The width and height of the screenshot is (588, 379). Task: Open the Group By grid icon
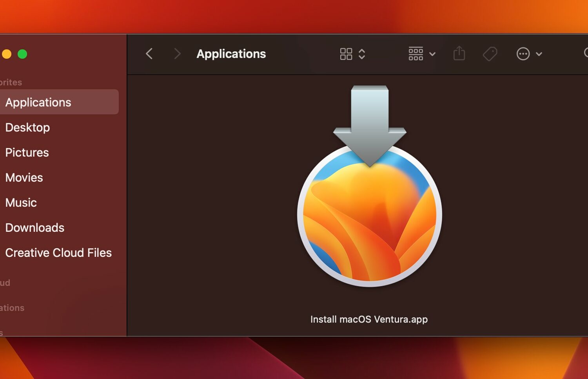click(416, 54)
